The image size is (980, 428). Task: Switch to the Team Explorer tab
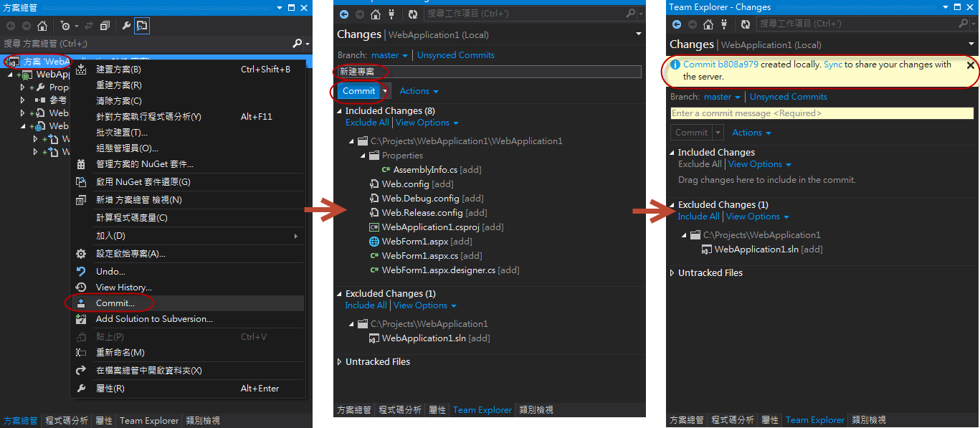click(482, 410)
